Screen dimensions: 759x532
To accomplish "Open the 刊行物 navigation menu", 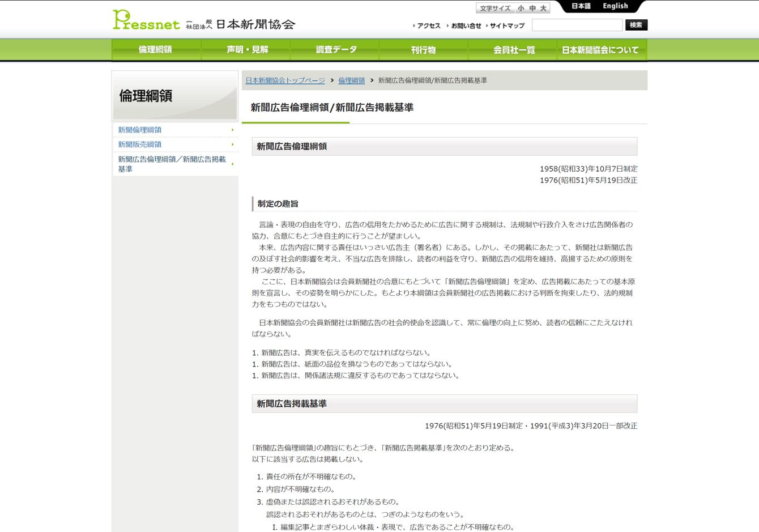I will [x=423, y=50].
